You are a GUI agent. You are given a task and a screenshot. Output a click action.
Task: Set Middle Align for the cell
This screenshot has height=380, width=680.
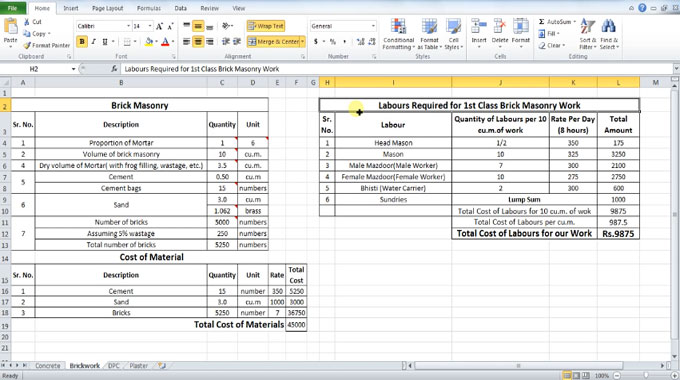(x=198, y=26)
